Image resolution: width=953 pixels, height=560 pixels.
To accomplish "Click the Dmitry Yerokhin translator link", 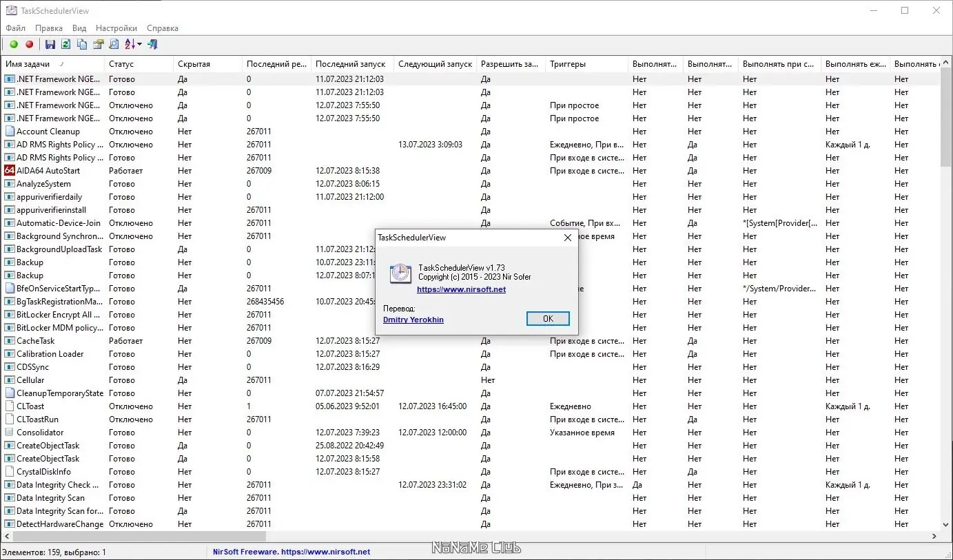I will pyautogui.click(x=413, y=320).
